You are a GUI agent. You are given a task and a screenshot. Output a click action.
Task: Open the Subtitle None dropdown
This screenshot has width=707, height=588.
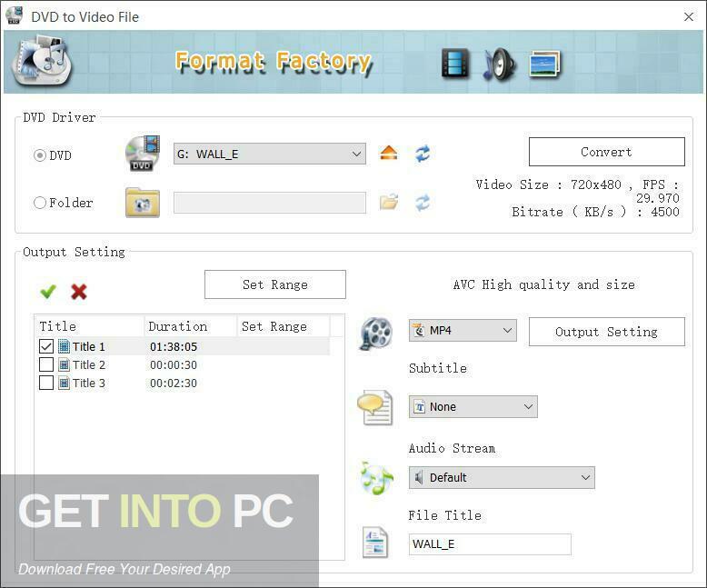point(473,407)
